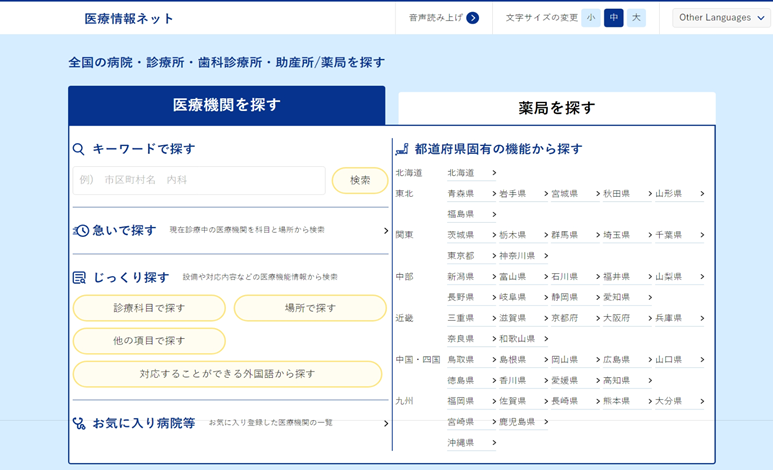Select the 東京都 prefecture link
The width and height of the screenshot is (773, 470).
pyautogui.click(x=472, y=255)
